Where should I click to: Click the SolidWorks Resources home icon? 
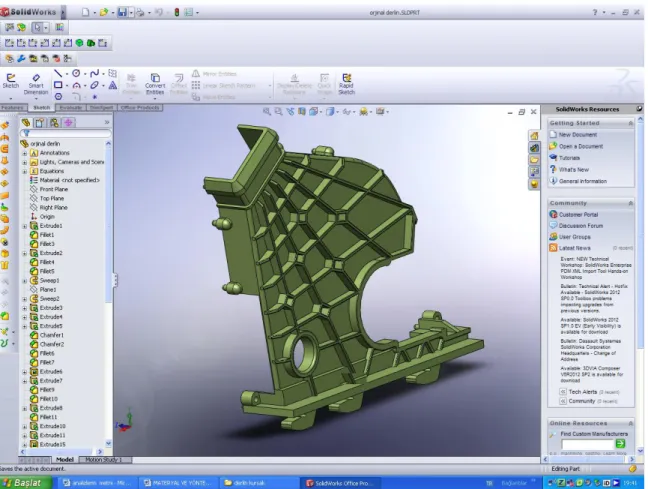534,136
